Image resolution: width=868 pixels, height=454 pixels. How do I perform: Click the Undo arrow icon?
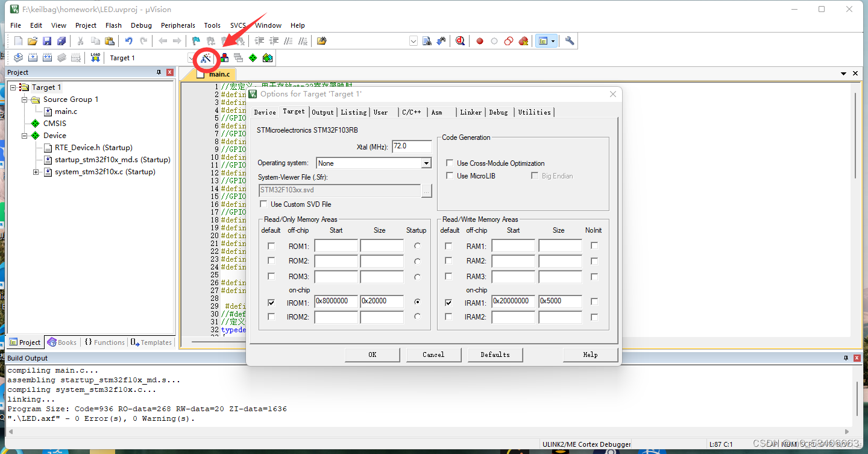coord(128,41)
